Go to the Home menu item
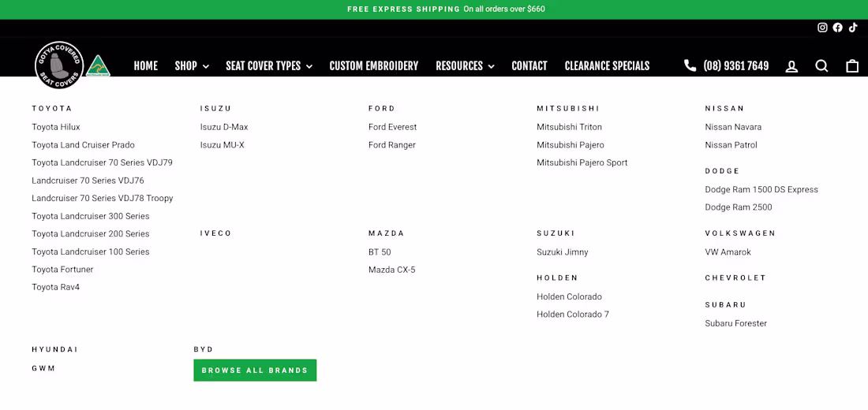This screenshot has height=410, width=868. tap(146, 66)
